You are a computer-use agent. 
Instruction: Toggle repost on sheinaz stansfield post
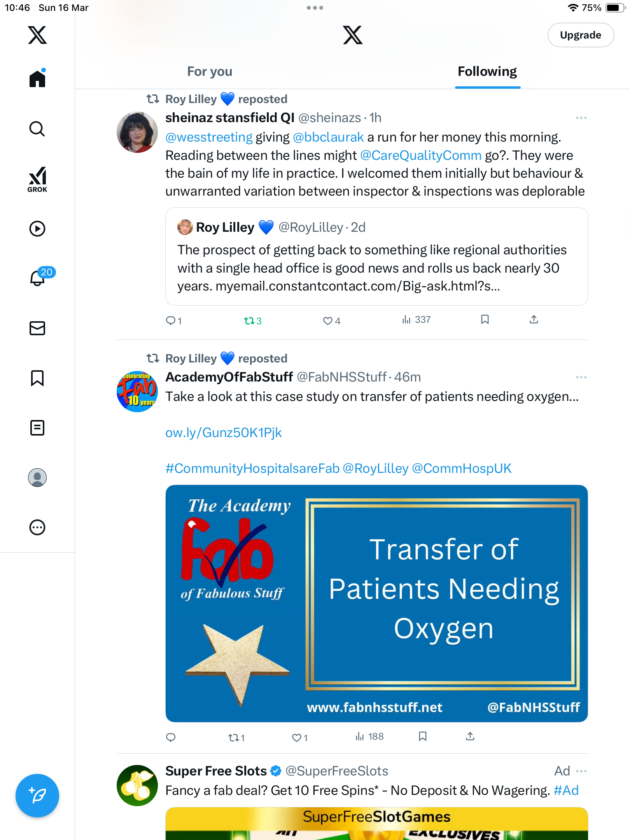[252, 321]
